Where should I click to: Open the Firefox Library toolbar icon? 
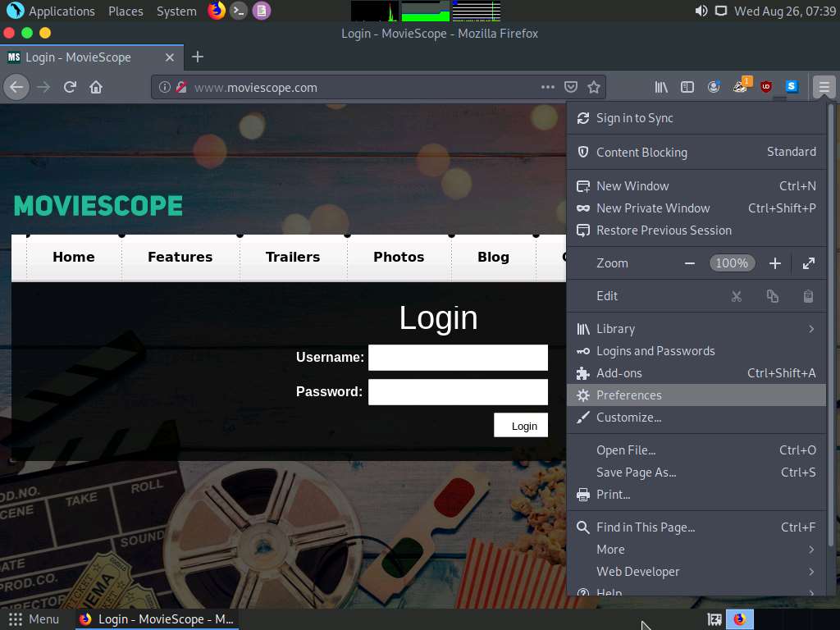tap(661, 86)
